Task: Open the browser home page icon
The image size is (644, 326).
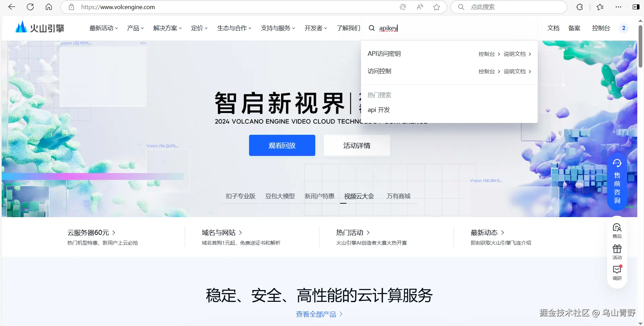Action: coord(49,7)
